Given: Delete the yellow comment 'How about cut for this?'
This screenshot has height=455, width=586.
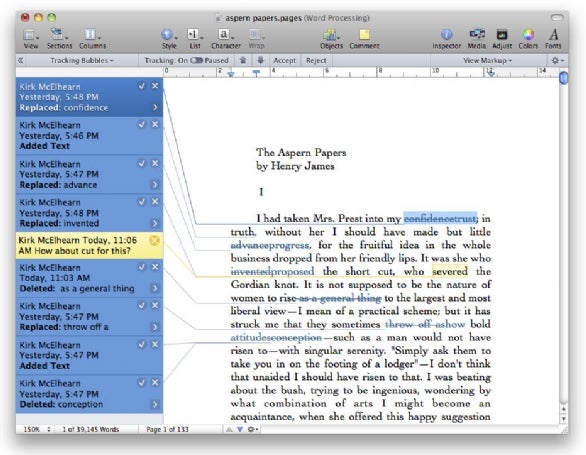Looking at the screenshot, I should 154,240.
